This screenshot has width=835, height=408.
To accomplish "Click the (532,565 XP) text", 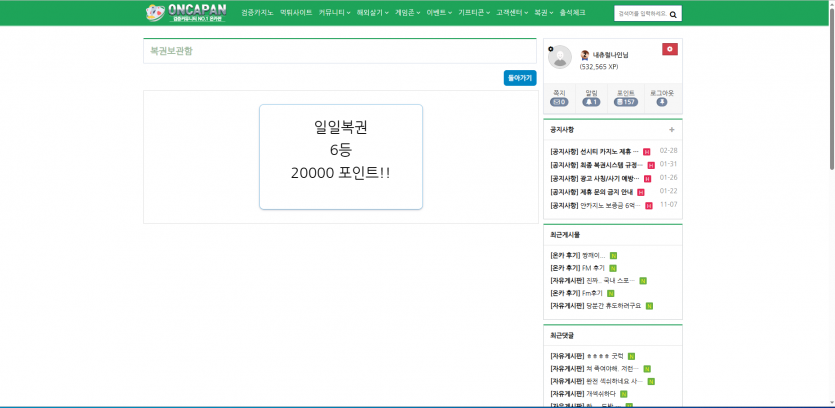I will (x=599, y=67).
